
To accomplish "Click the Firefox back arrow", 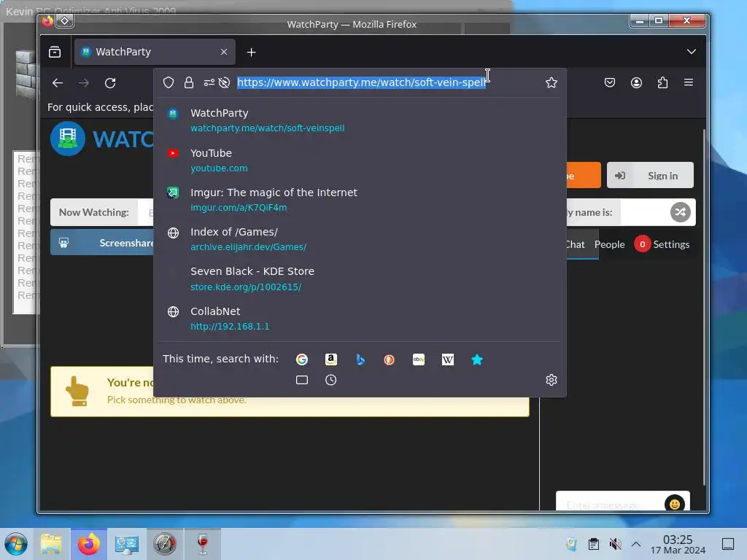I will coord(58,83).
